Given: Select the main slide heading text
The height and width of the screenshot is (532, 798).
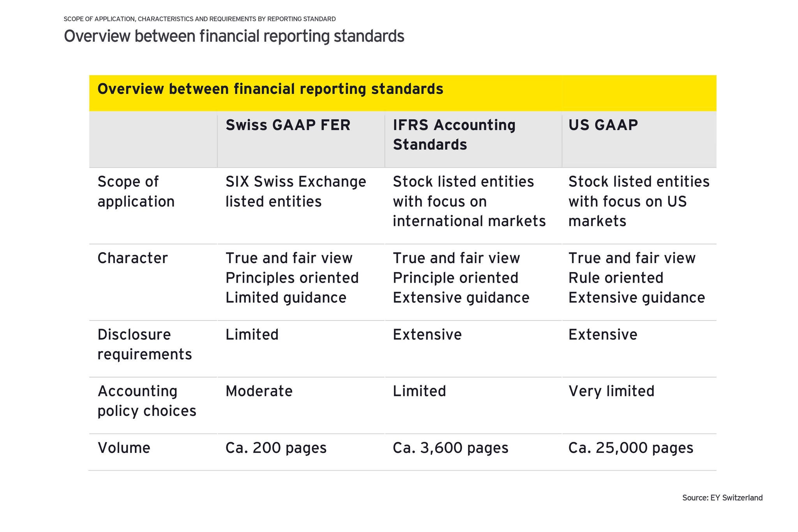Looking at the screenshot, I should click(x=234, y=36).
